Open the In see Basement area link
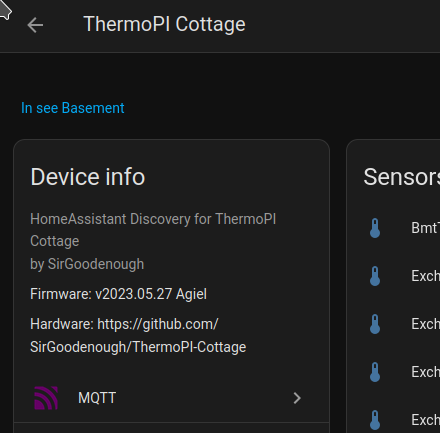The image size is (440, 433). coord(72,108)
